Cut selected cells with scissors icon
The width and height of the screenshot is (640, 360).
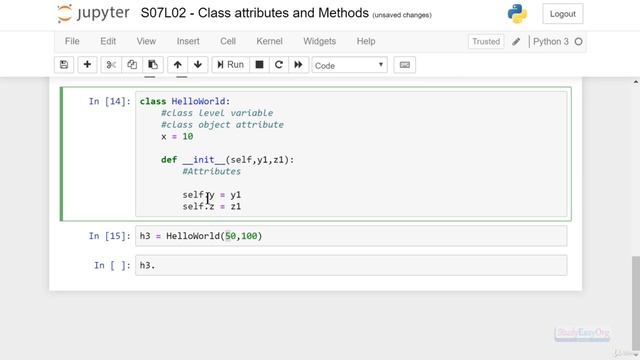[x=111, y=65]
